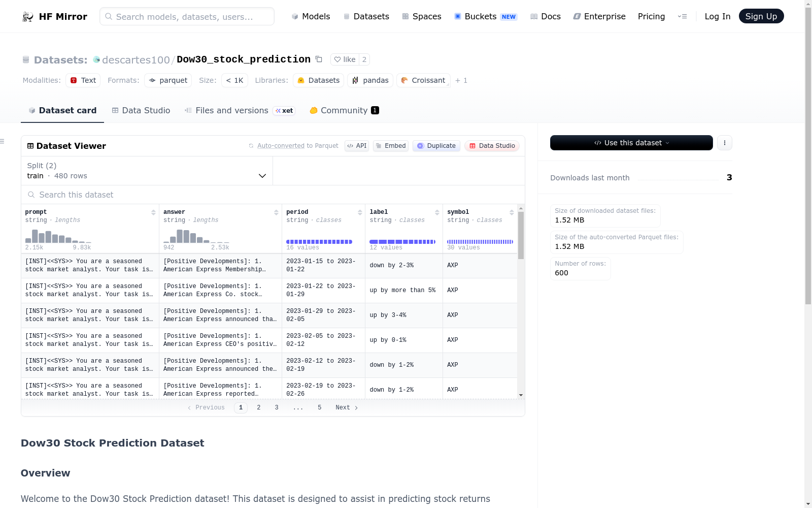Screen dimensions: 812x508
Task: Copy the dataset name with the copy icon
Action: [x=319, y=59]
